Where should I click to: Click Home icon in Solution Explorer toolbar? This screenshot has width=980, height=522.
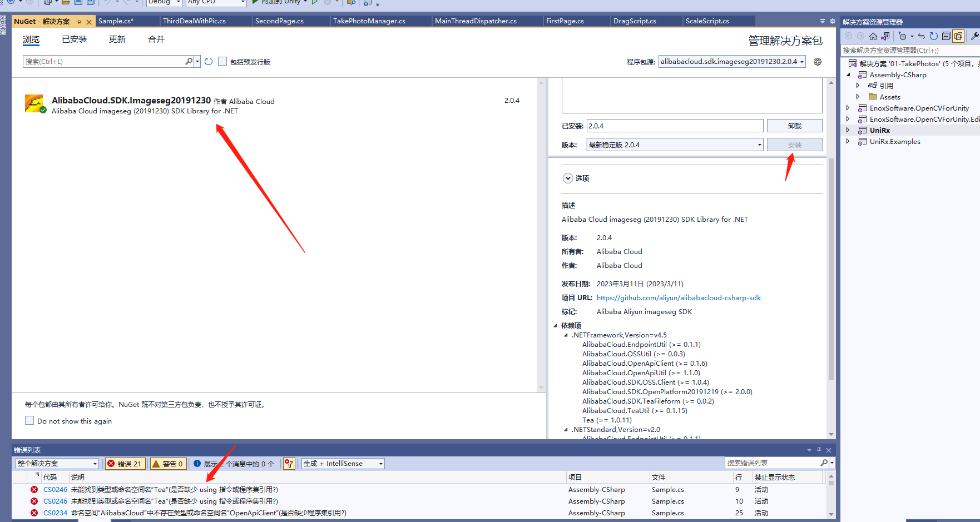873,36
